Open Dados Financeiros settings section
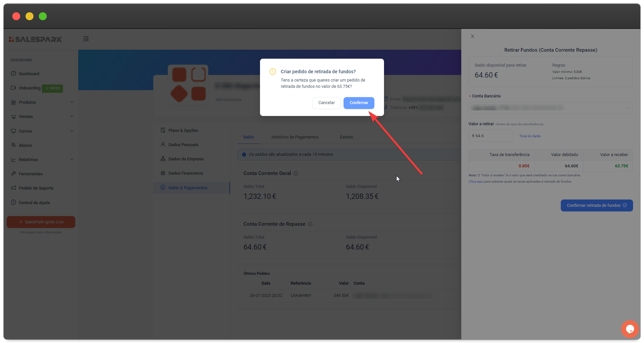644x343 pixels. click(186, 174)
